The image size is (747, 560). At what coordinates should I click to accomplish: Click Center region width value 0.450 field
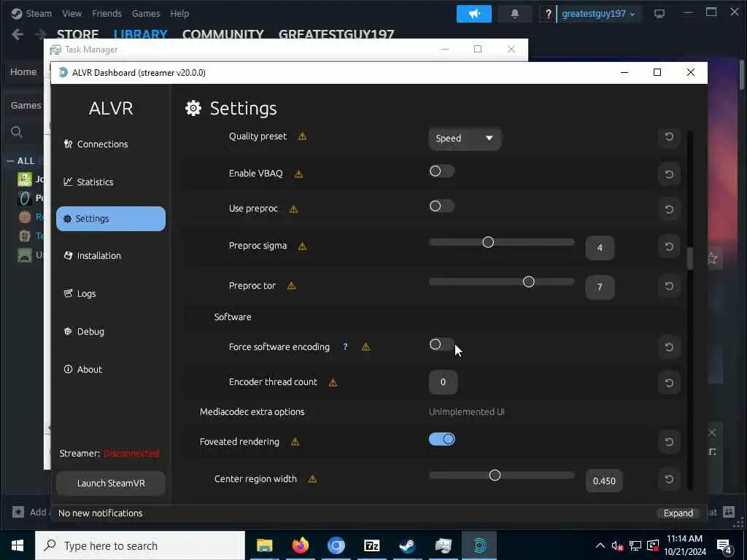click(x=604, y=481)
